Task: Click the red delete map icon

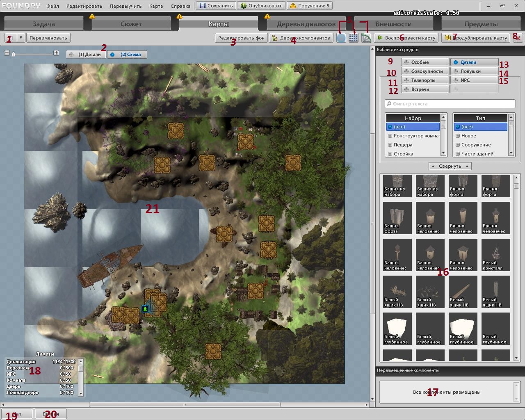Action: [518, 38]
